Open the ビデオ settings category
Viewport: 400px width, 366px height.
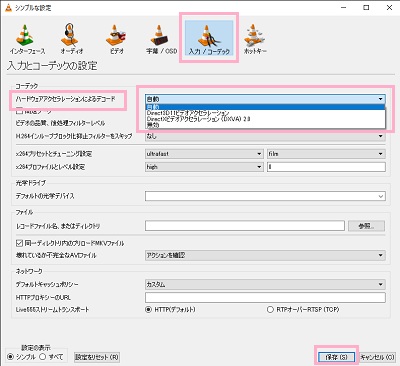(x=116, y=39)
